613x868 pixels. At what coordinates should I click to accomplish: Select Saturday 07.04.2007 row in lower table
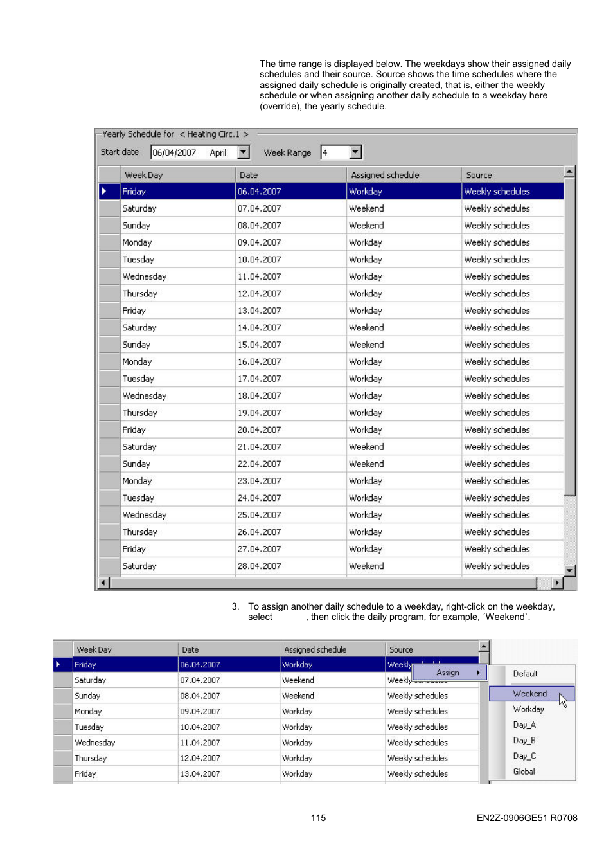click(x=266, y=680)
